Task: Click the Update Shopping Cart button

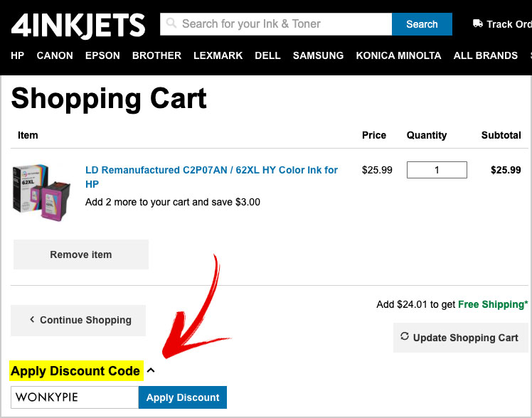Action: [461, 338]
